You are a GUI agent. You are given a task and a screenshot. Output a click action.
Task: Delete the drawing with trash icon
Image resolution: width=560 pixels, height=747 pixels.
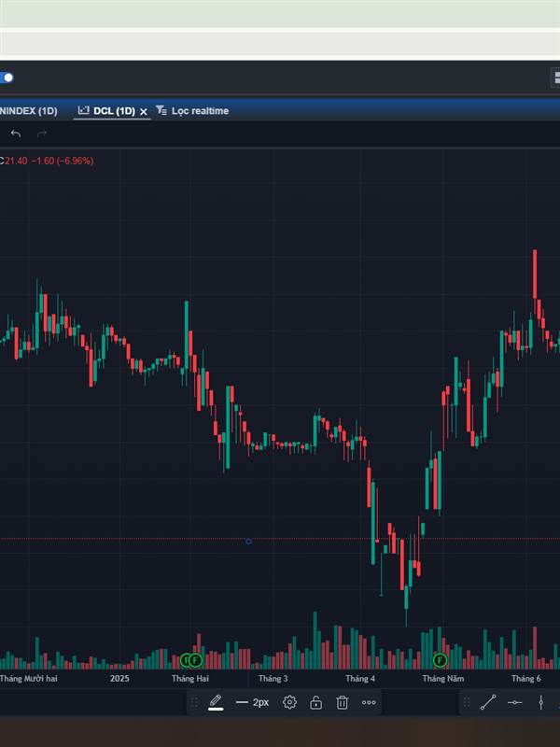[342, 702]
